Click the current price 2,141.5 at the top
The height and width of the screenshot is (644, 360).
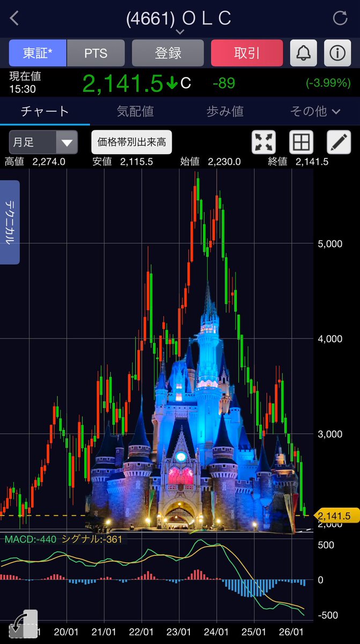(122, 83)
